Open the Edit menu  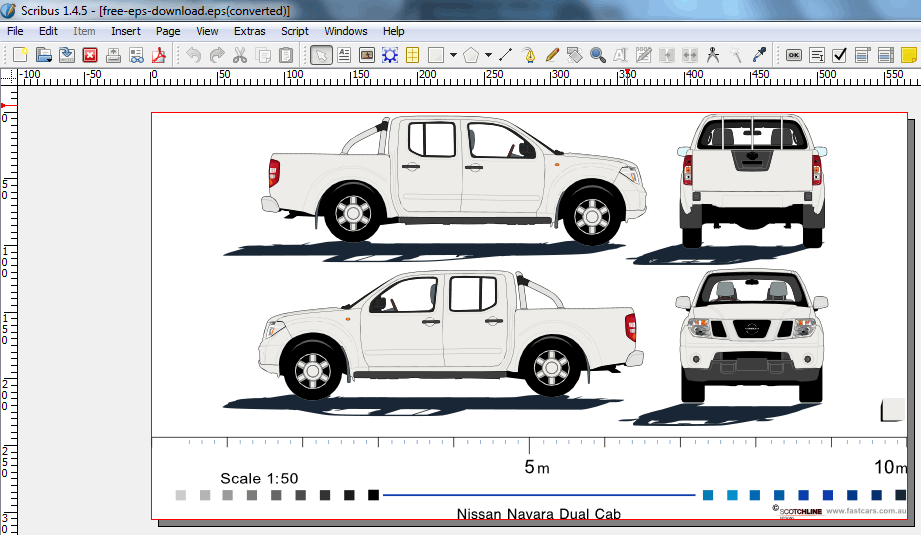click(48, 31)
